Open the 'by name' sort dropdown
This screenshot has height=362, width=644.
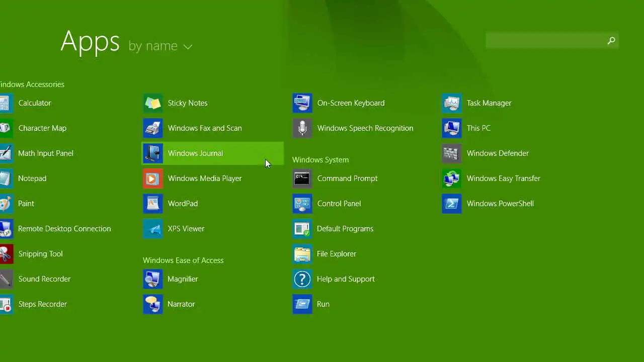tap(160, 46)
